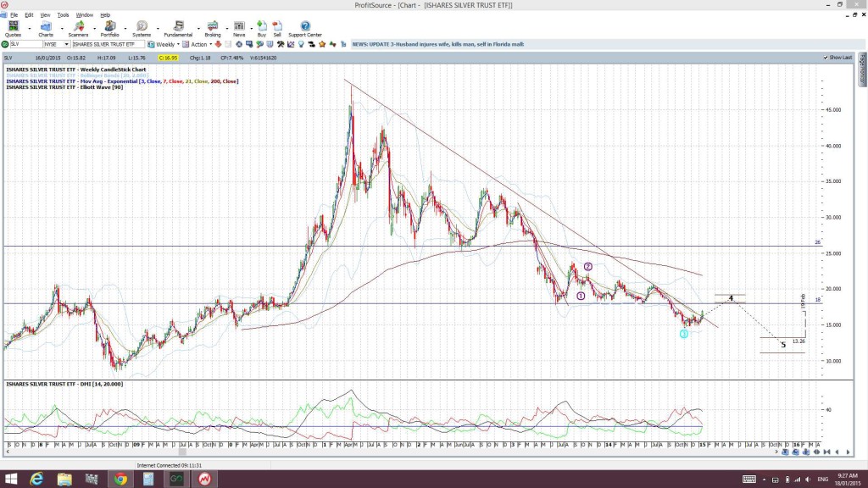This screenshot has width=868, height=488.
Task: Open the Window menu
Action: tap(84, 15)
